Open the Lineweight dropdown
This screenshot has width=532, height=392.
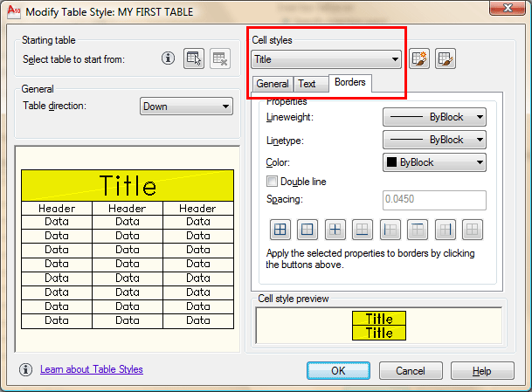(434, 117)
